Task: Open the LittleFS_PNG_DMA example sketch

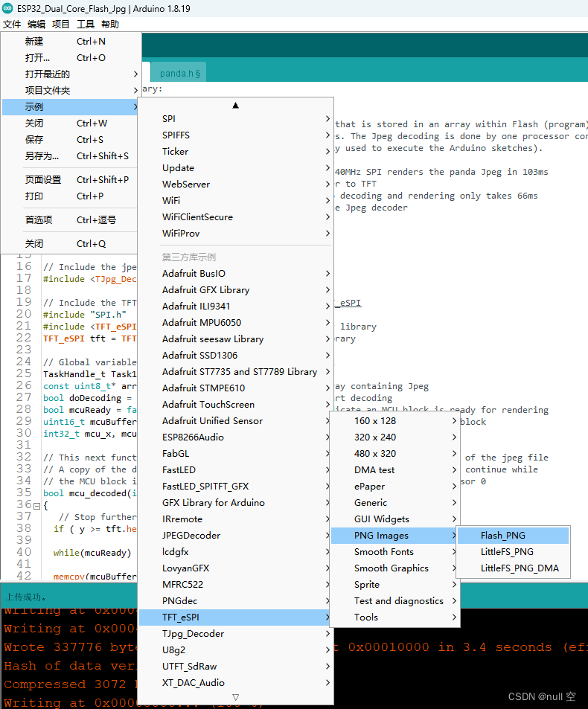Action: click(x=514, y=568)
